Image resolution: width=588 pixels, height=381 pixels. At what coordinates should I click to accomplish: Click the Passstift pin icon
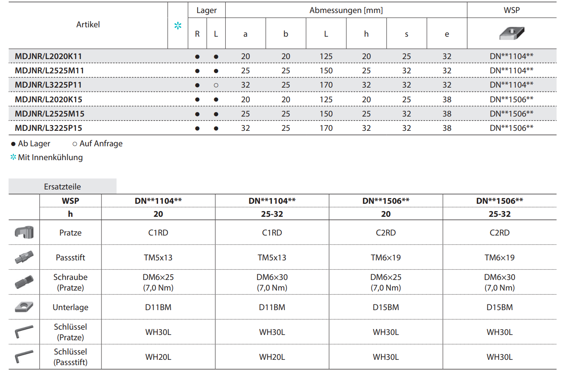[x=24, y=257]
